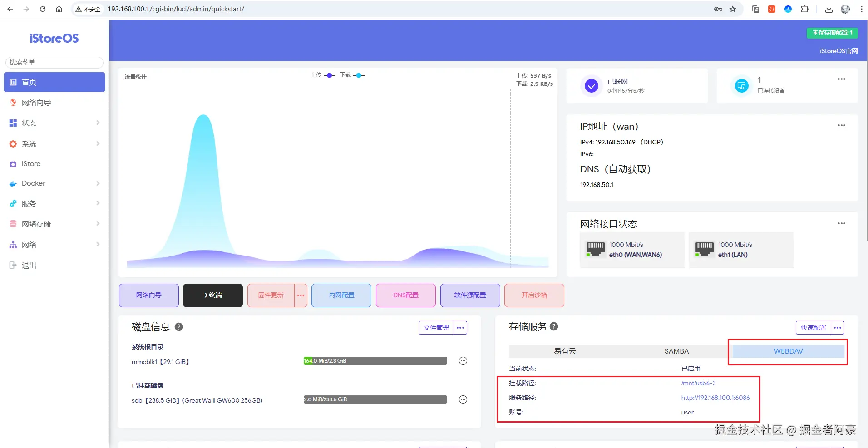Click the connected devices icon
868x448 pixels.
[x=742, y=85]
